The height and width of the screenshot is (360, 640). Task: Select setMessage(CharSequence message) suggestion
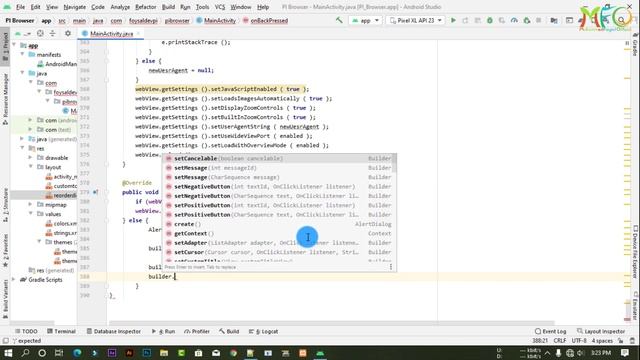tap(278, 177)
